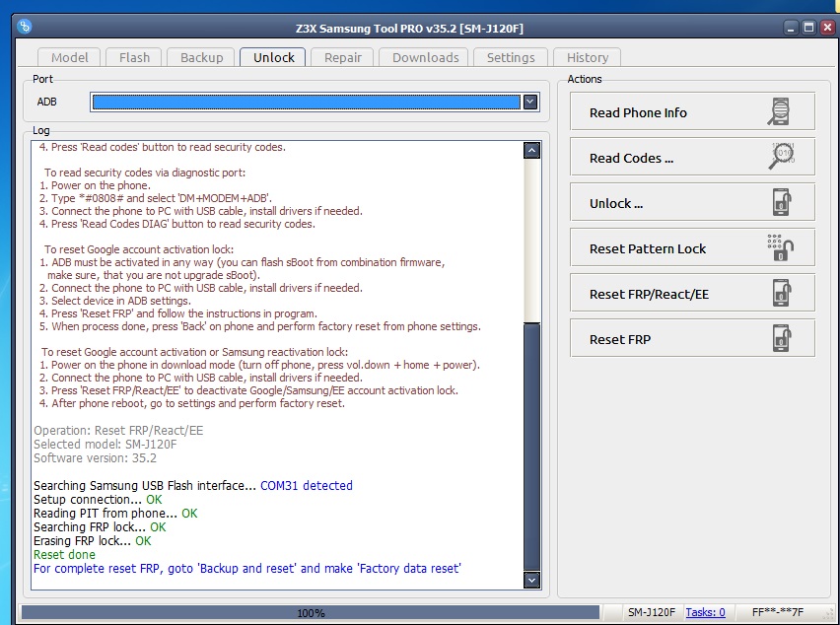The width and height of the screenshot is (840, 625).
Task: Click the 'Reset done' log line
Action: (x=64, y=554)
